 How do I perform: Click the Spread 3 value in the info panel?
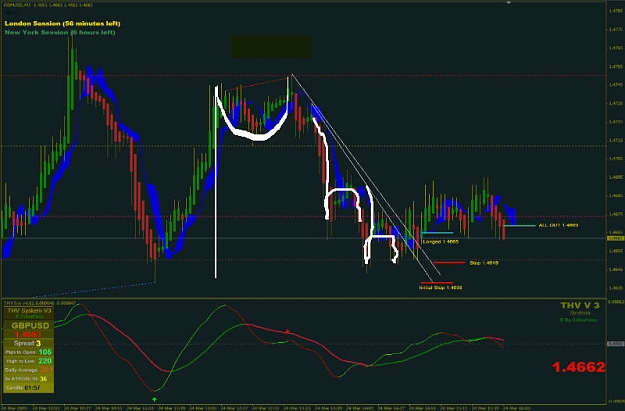pos(28,343)
